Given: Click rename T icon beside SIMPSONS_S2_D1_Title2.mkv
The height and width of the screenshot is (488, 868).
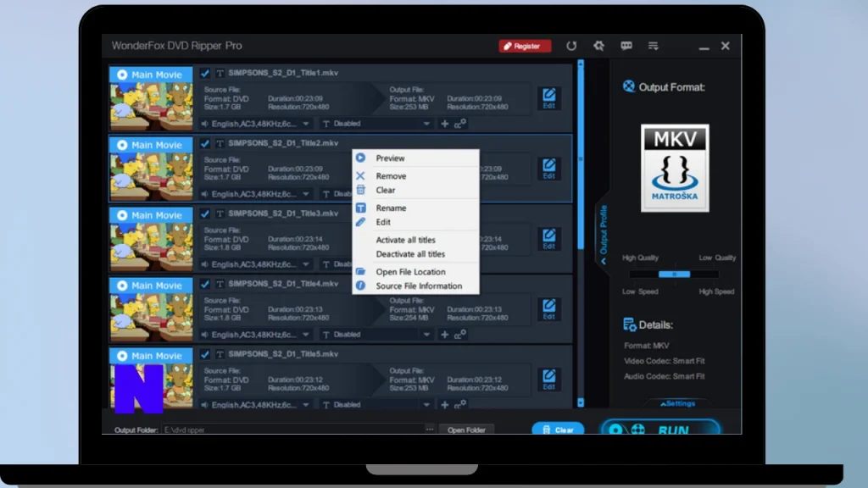Looking at the screenshot, I should click(x=220, y=143).
